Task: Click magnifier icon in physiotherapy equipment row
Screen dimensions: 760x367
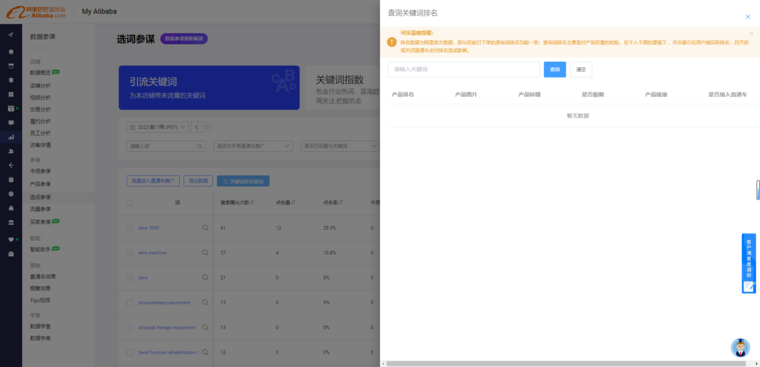Action: click(x=205, y=303)
